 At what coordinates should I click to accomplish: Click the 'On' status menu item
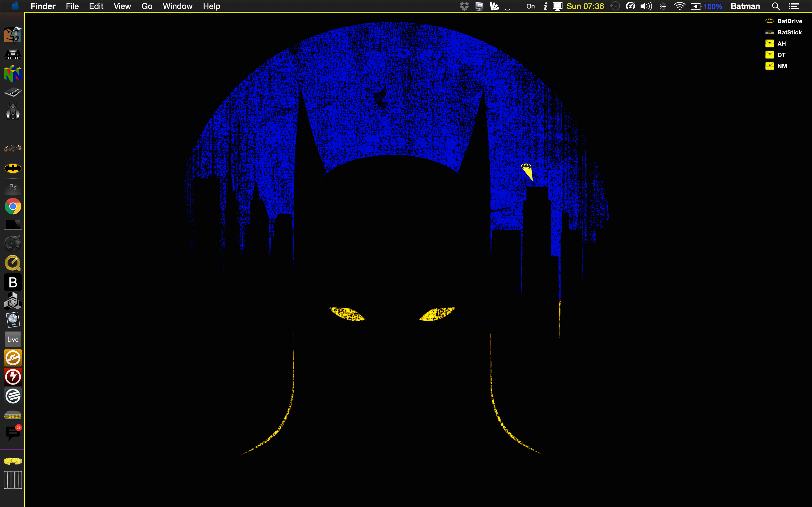pyautogui.click(x=530, y=6)
